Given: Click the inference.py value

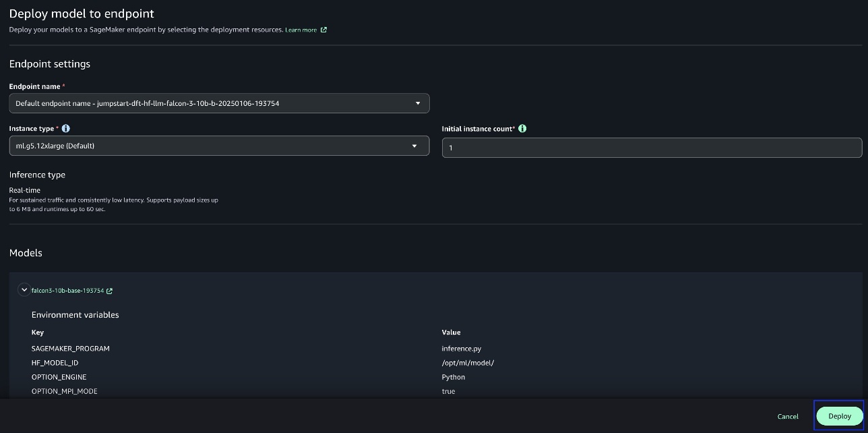Looking at the screenshot, I should pos(461,349).
